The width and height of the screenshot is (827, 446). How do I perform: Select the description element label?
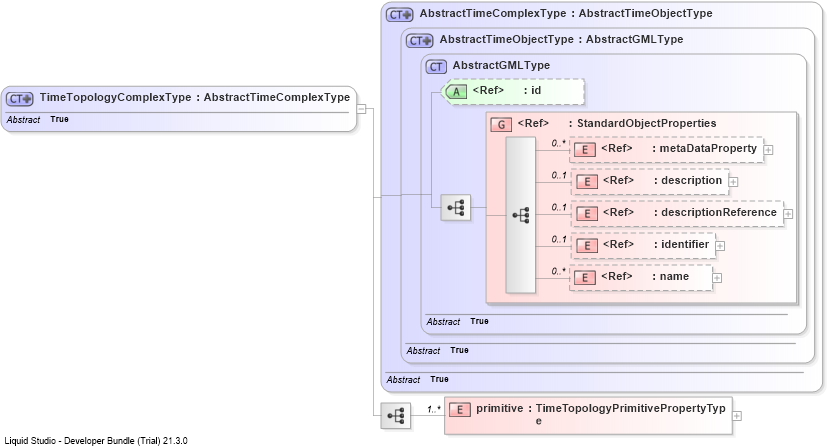click(x=662, y=181)
